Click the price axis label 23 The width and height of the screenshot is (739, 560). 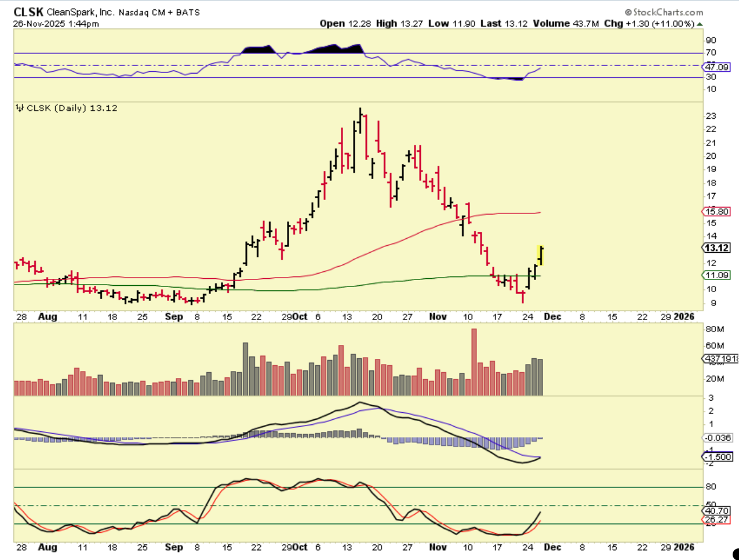point(711,116)
